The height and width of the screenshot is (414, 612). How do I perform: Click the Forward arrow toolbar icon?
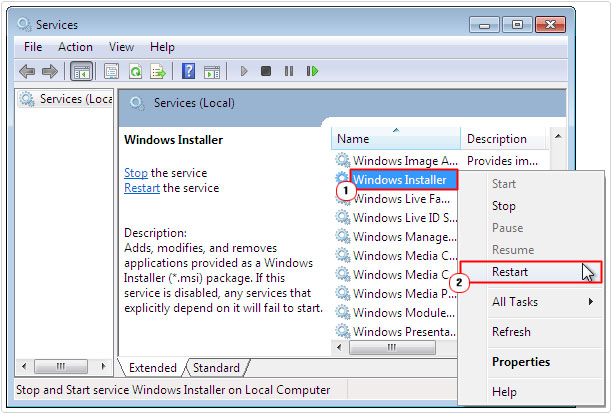(50, 71)
